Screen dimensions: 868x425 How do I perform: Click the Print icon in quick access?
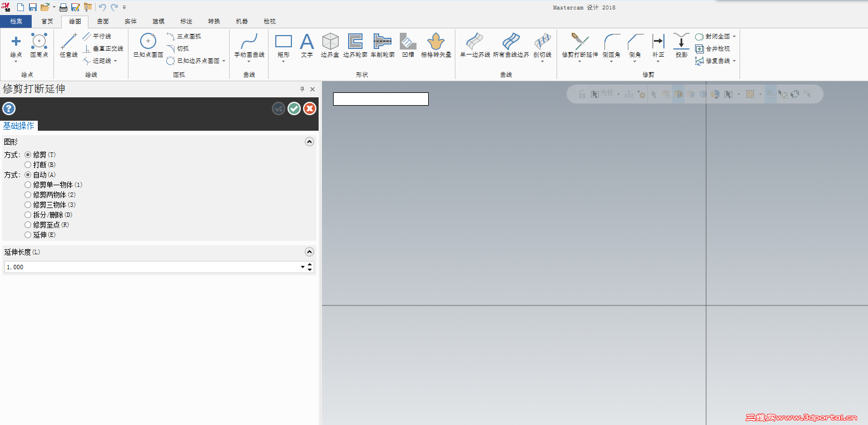point(63,7)
